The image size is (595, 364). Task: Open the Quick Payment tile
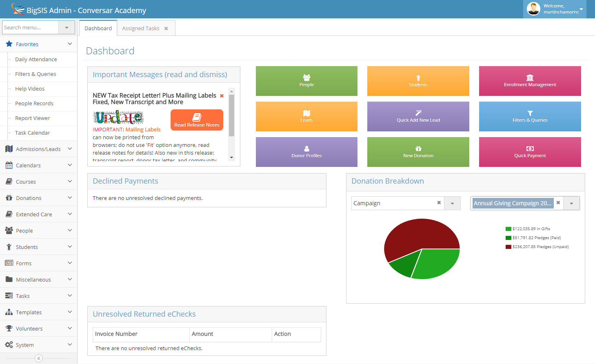530,152
